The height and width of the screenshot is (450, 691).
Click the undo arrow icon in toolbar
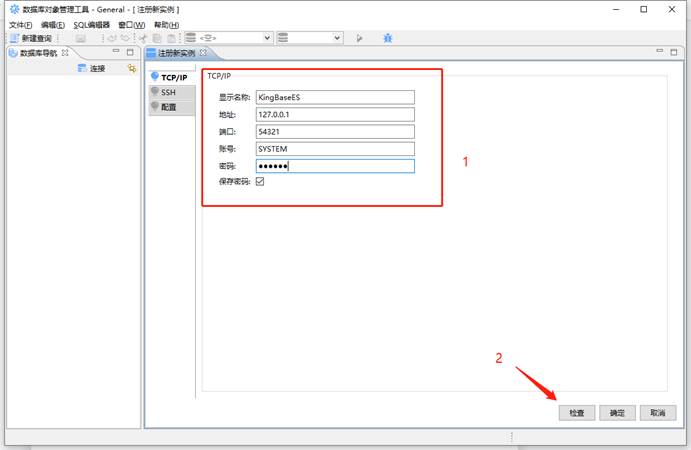coord(112,38)
